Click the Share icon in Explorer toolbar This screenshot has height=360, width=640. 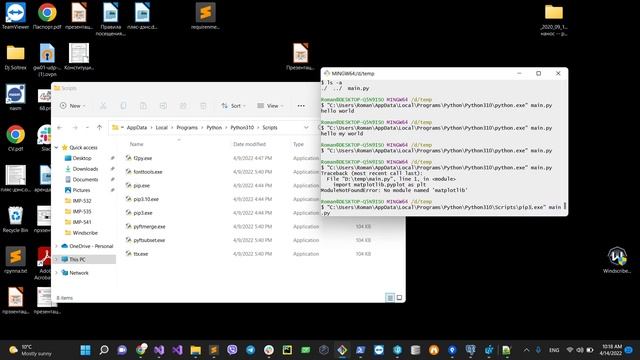[183, 106]
